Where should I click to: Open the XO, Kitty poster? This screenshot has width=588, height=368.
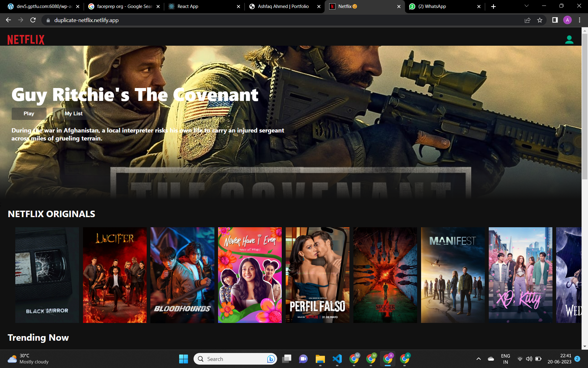521,275
